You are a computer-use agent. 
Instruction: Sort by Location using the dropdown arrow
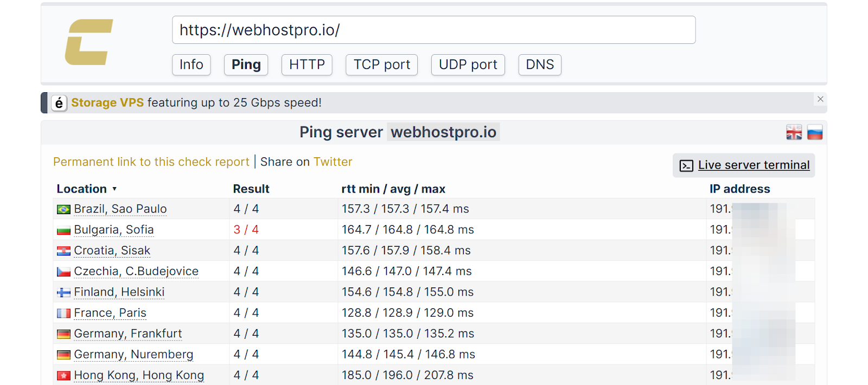click(x=114, y=189)
